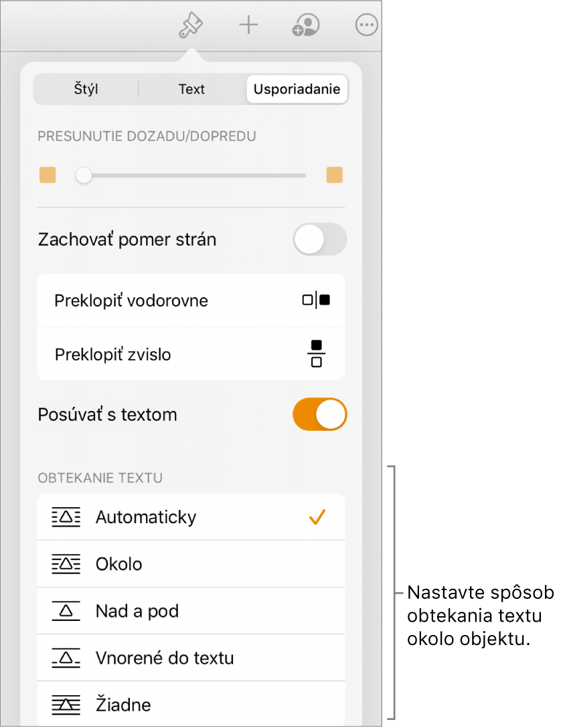Image resolution: width=561 pixels, height=728 pixels.
Task: Switch to the Štýl tab
Action: [x=86, y=89]
